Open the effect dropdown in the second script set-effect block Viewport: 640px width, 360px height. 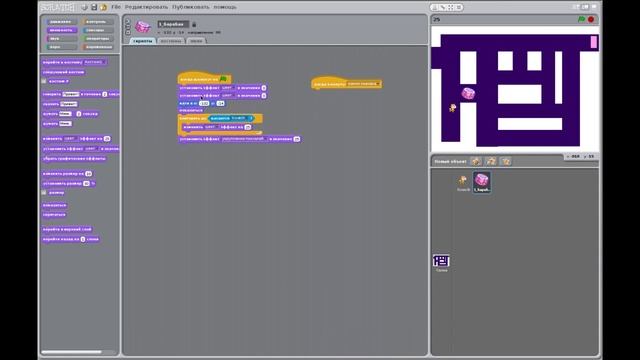228,96
